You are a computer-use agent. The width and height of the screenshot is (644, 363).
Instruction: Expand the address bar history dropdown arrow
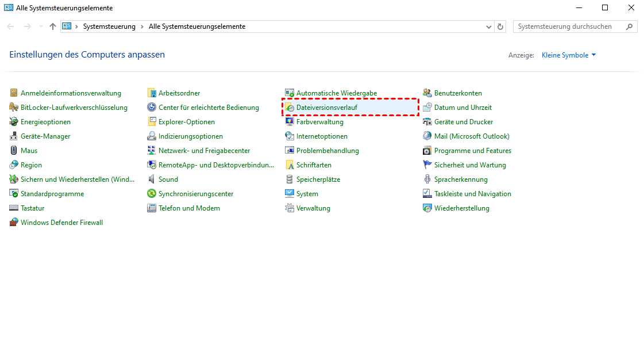(489, 26)
